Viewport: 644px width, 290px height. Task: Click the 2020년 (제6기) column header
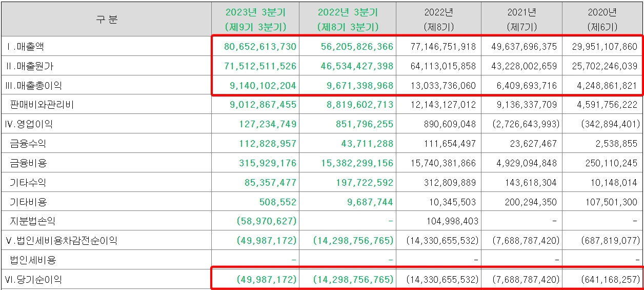pos(602,20)
